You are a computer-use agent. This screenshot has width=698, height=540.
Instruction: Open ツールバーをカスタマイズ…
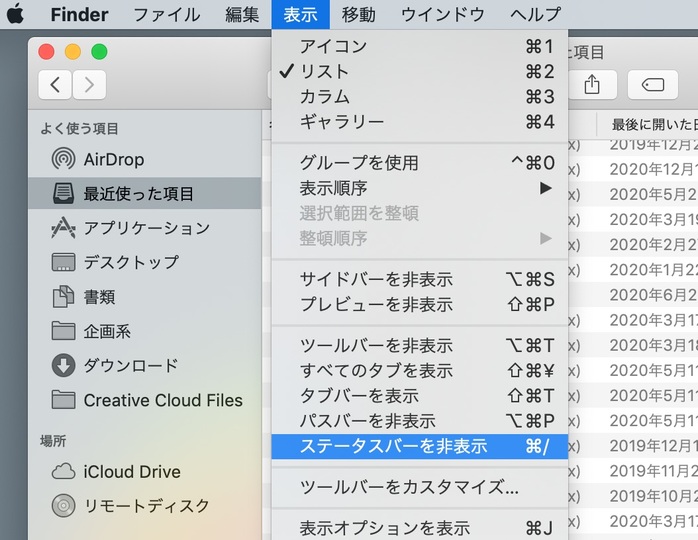[420, 487]
